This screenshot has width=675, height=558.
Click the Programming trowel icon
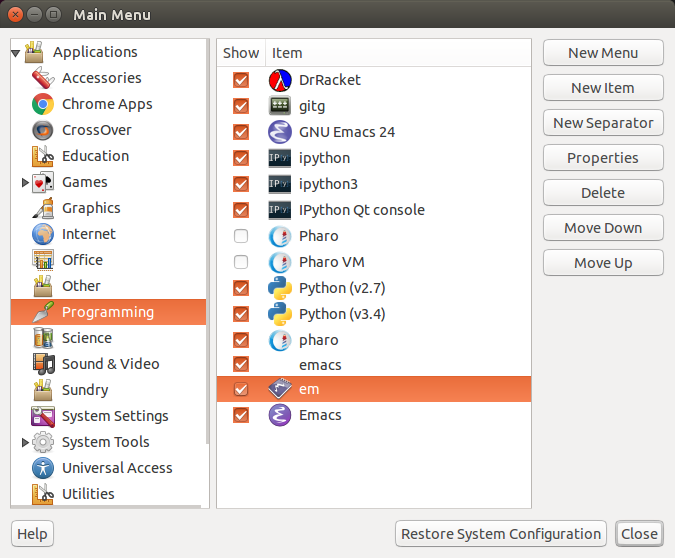click(43, 312)
